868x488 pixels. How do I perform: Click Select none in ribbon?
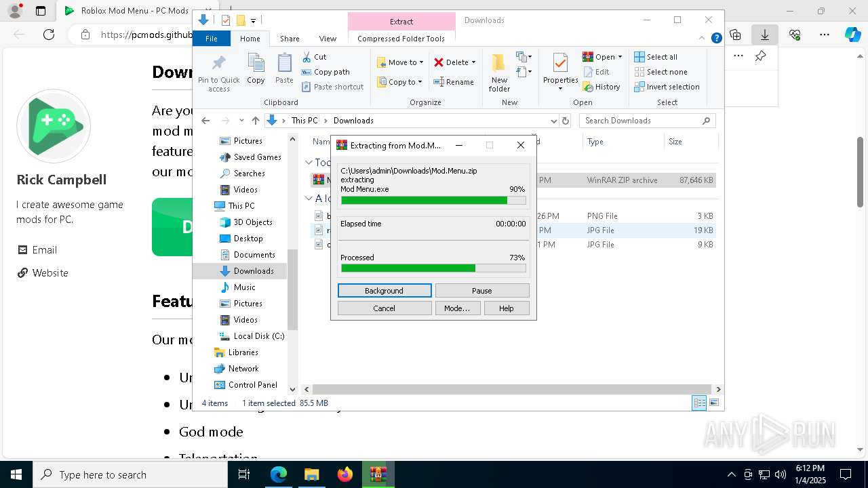661,72
